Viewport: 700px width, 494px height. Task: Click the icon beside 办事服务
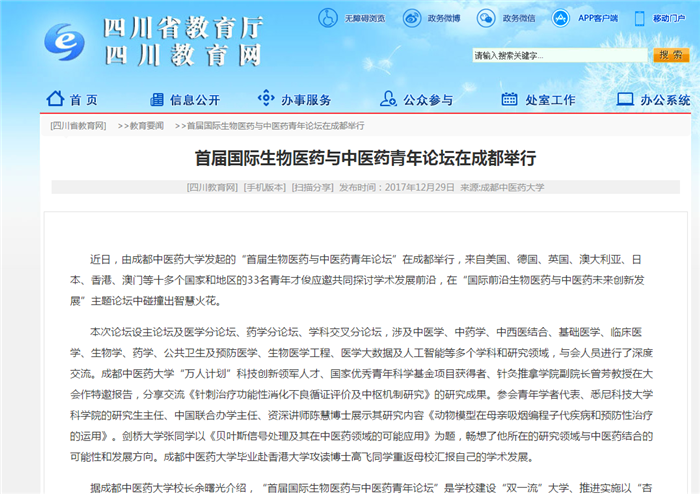click(x=265, y=100)
